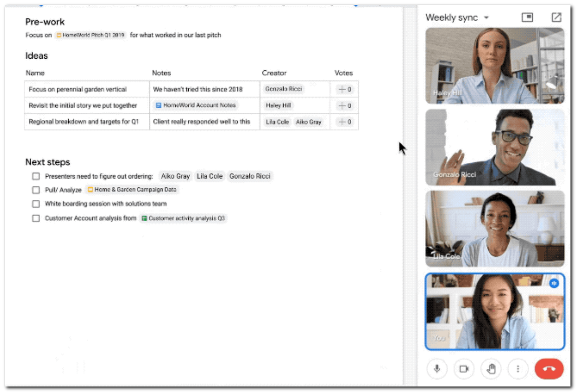Open the more options three-dot menu
Image resolution: width=576 pixels, height=392 pixels.
click(517, 368)
